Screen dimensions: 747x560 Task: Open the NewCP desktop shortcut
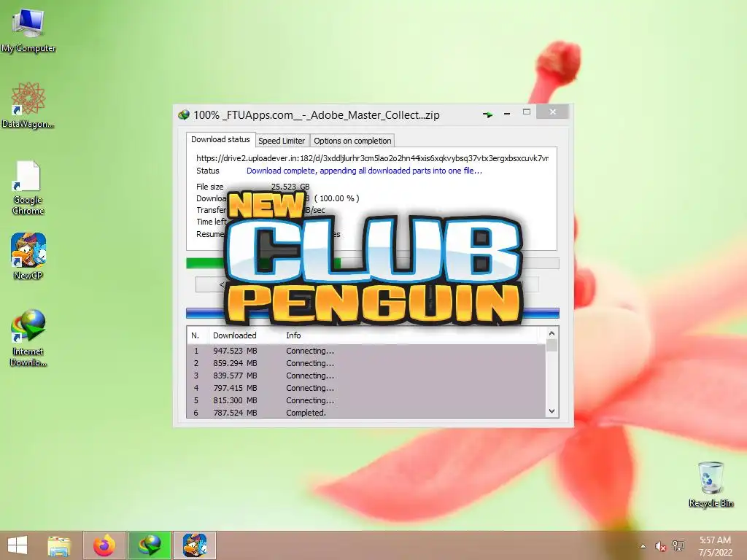(28, 256)
